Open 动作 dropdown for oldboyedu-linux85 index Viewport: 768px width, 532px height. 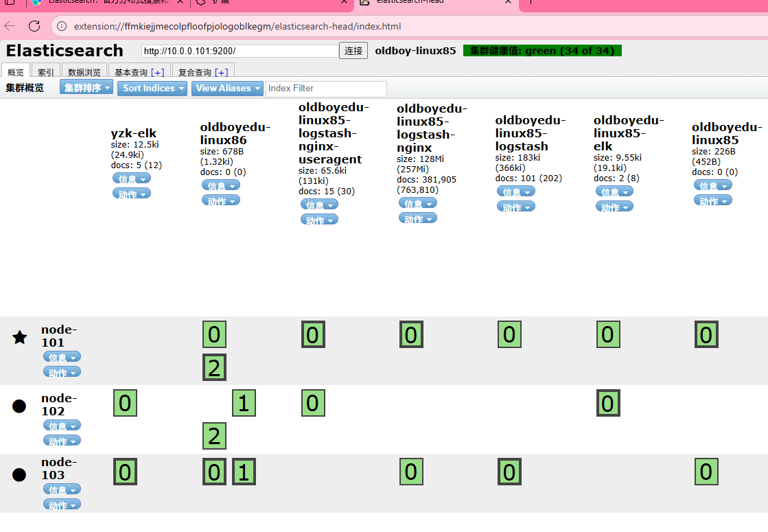[713, 200]
